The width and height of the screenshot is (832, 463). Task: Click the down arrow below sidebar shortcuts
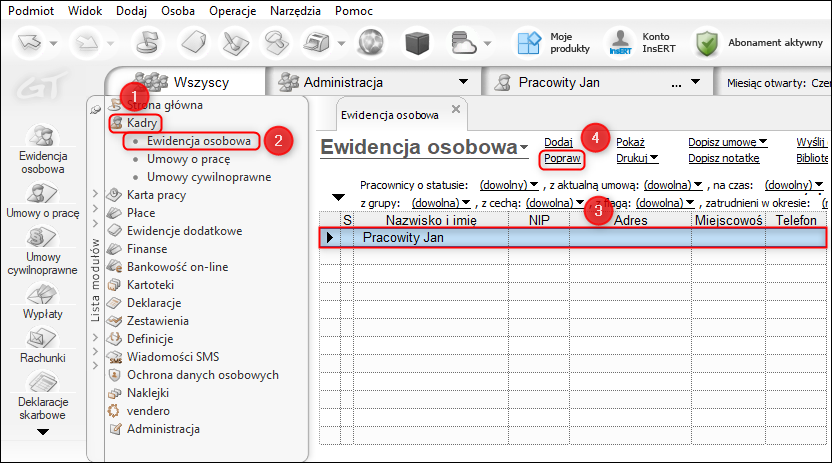pyautogui.click(x=42, y=432)
